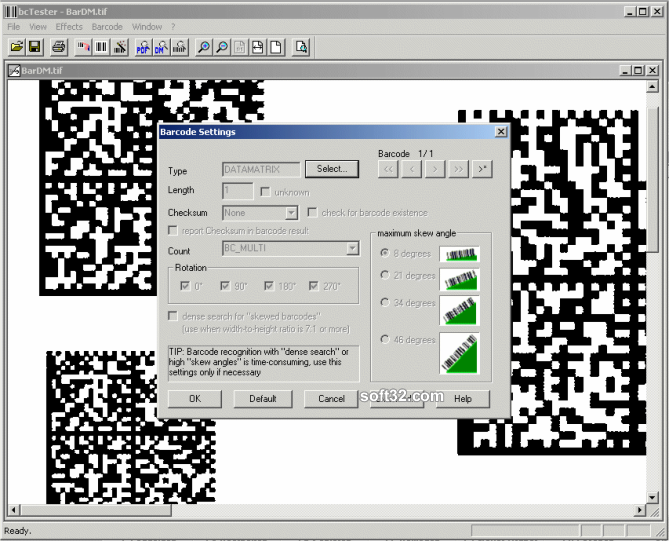Print the image using the printer icon
The image size is (669, 541).
tap(59, 47)
